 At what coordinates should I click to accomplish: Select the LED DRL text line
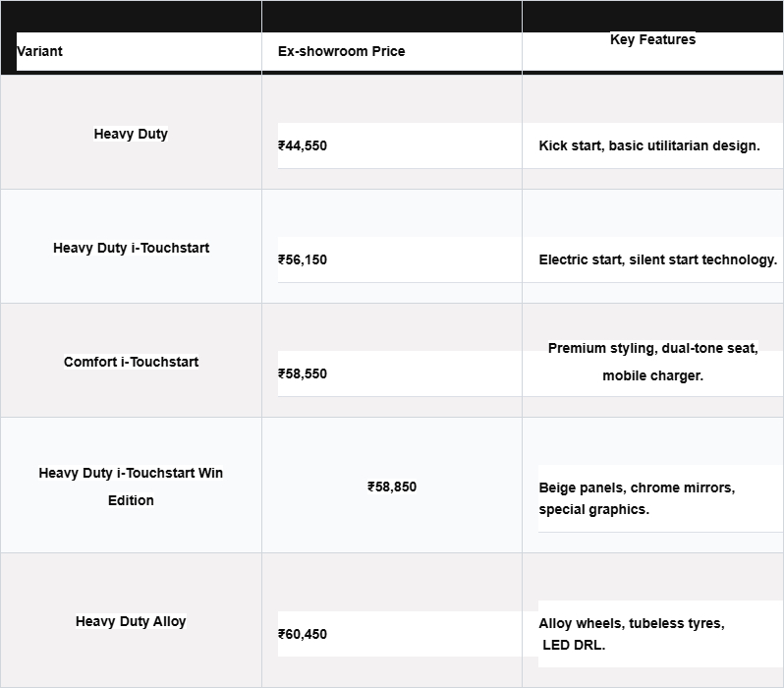574,645
